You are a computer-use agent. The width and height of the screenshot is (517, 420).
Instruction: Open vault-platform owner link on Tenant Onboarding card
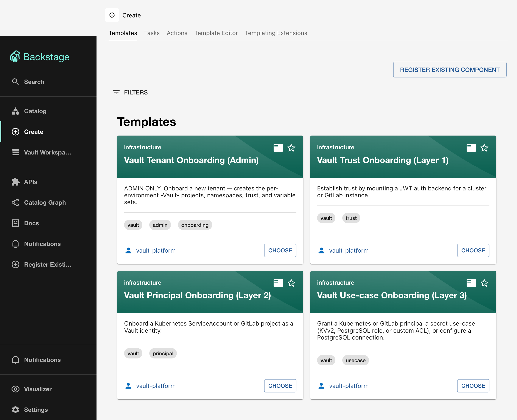point(156,250)
